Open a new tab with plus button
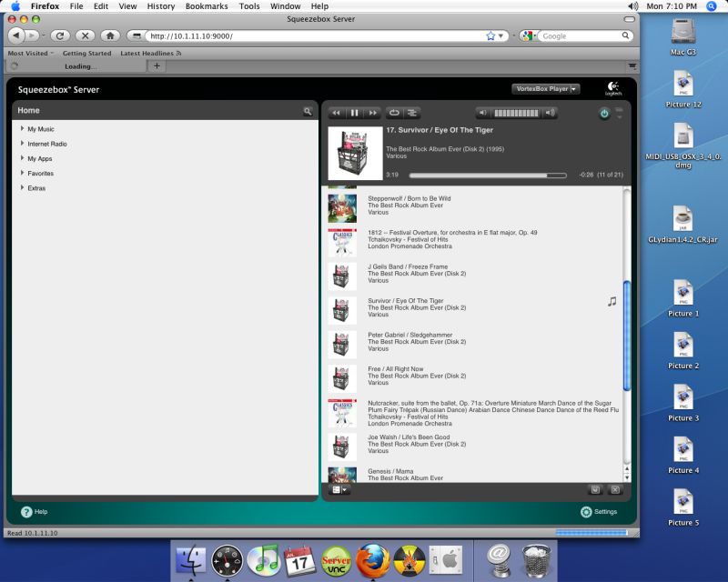This screenshot has width=728, height=582. click(157, 65)
